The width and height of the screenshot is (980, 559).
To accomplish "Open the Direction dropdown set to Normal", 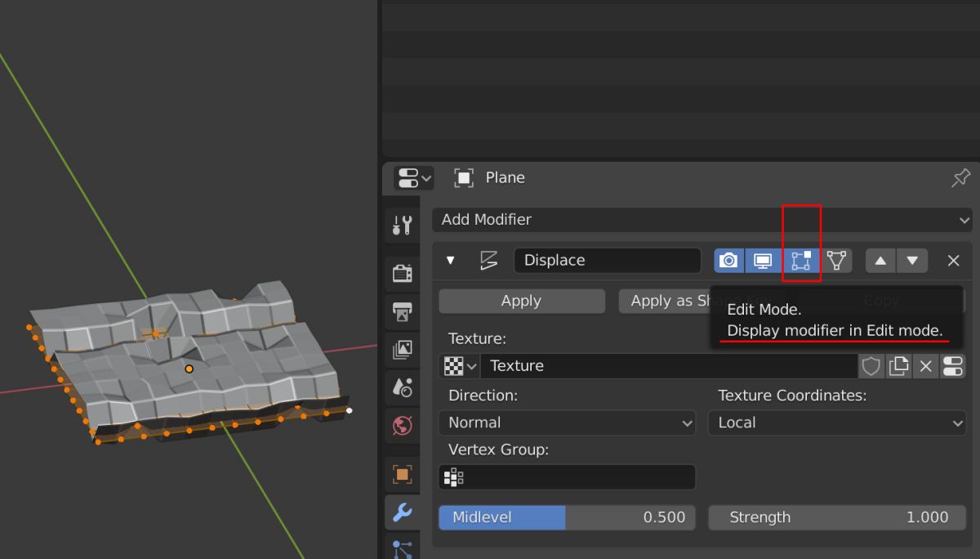I will click(568, 423).
